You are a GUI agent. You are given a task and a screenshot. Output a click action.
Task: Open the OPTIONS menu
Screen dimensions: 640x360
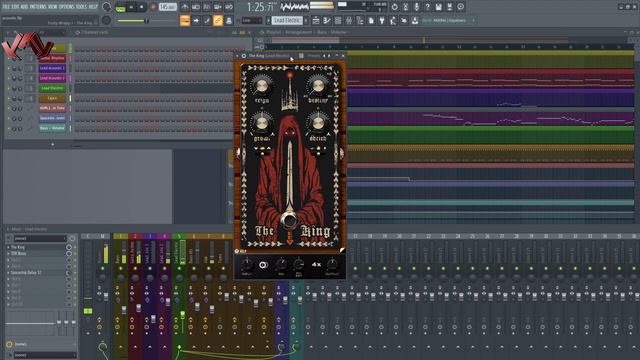(x=67, y=7)
